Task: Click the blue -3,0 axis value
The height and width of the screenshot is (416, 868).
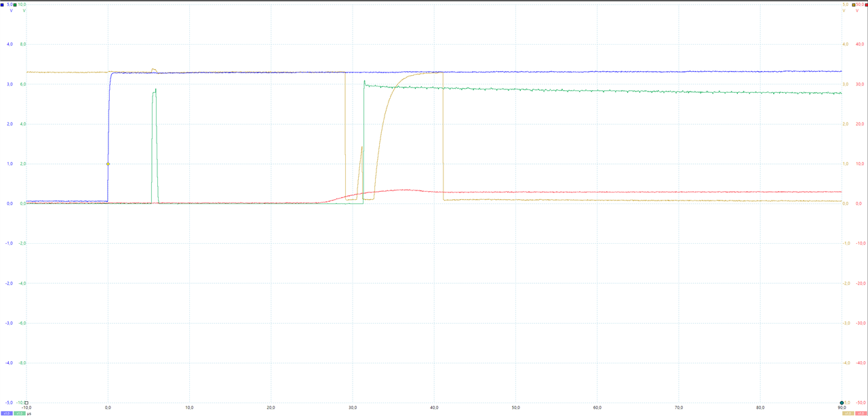Action: pos(9,323)
